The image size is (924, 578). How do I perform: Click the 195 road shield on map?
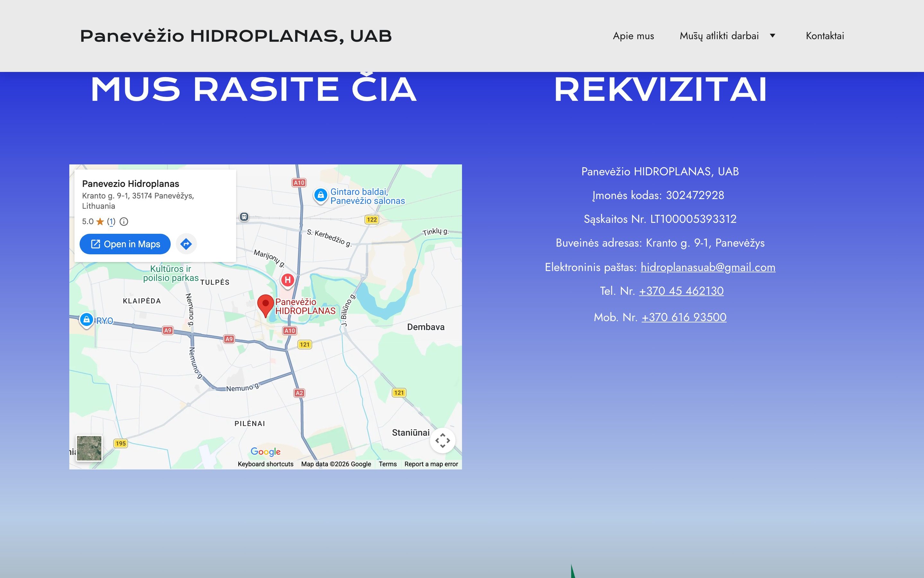coord(121,443)
